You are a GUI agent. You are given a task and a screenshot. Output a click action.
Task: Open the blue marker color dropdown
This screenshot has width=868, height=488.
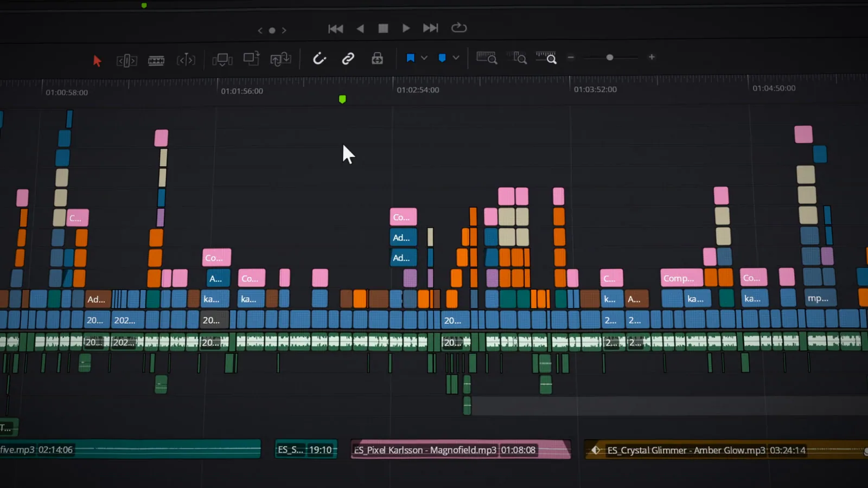click(456, 57)
